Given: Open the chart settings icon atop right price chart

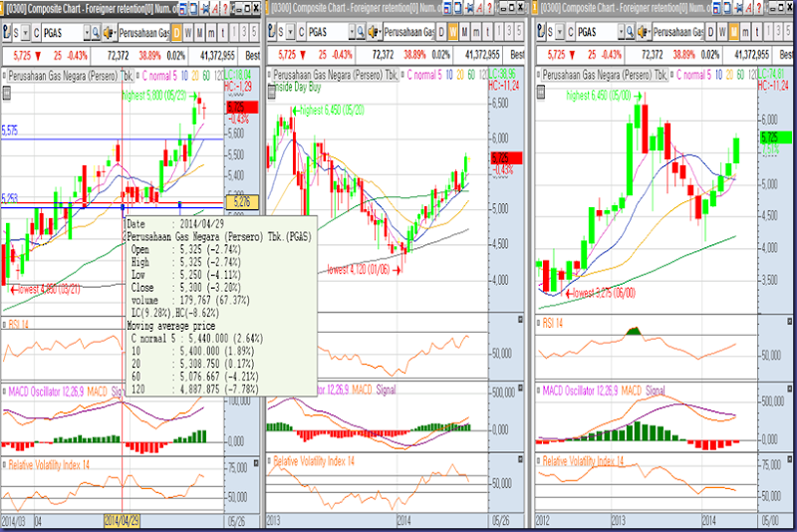Looking at the screenshot, I should click(x=541, y=92).
